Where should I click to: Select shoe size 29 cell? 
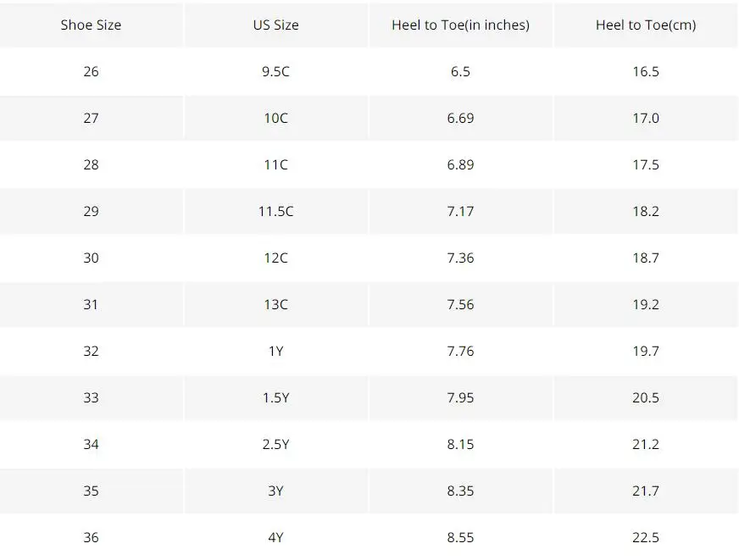pyautogui.click(x=91, y=212)
